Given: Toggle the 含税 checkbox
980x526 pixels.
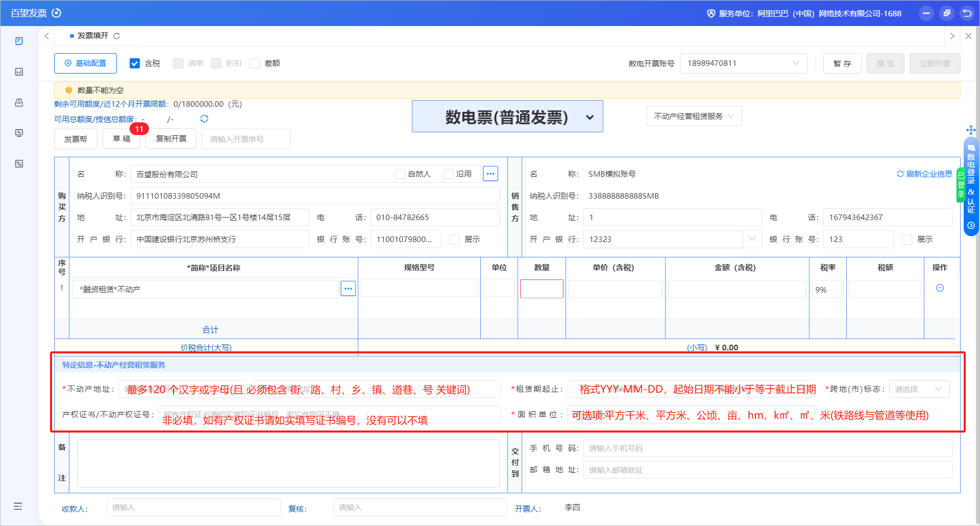Looking at the screenshot, I should point(135,63).
